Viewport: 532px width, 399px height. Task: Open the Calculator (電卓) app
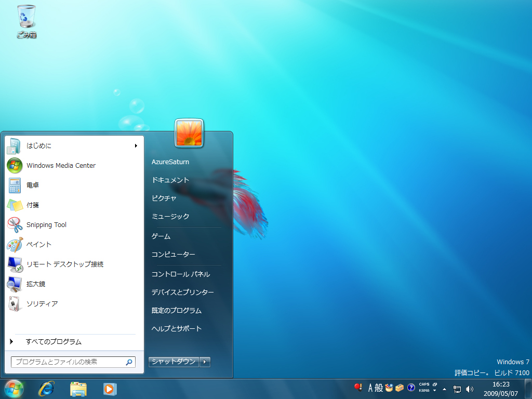[32, 185]
